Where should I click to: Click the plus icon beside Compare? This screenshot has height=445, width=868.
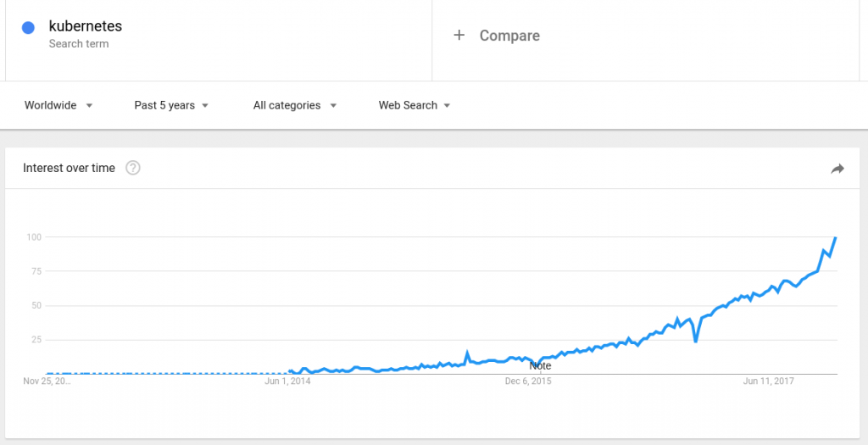459,36
